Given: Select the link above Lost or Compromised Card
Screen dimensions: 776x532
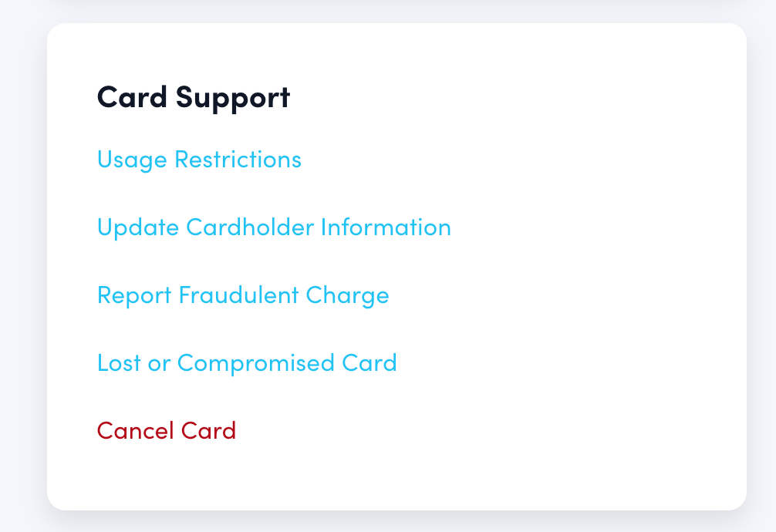Looking at the screenshot, I should point(243,295).
